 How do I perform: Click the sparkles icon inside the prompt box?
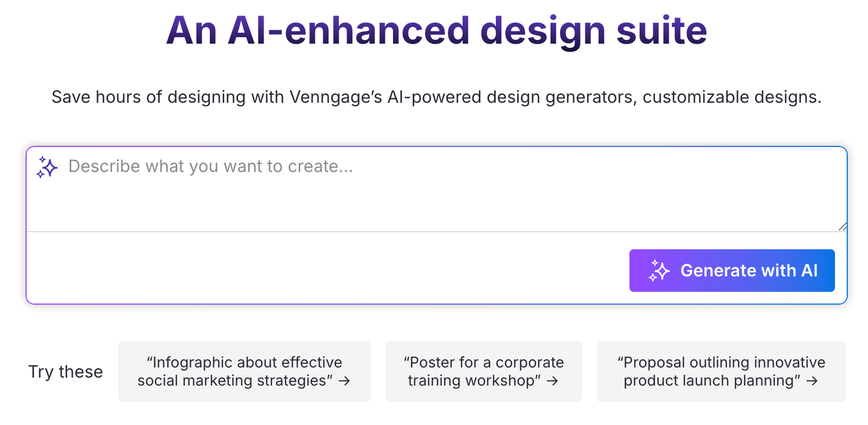47,167
